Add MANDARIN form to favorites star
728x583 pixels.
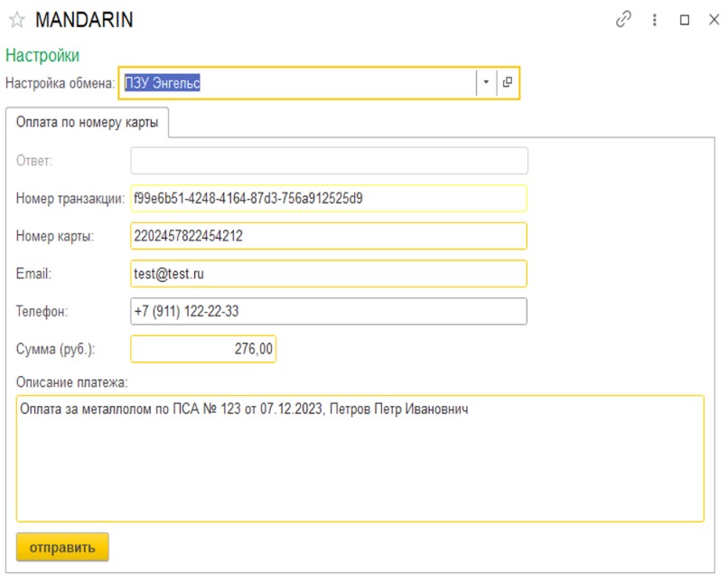pos(17,20)
